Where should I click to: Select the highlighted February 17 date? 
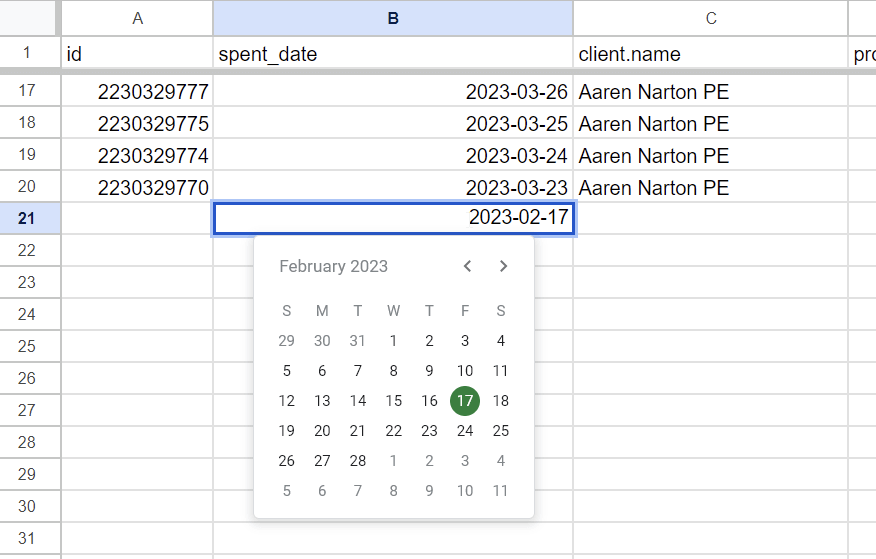(x=465, y=401)
